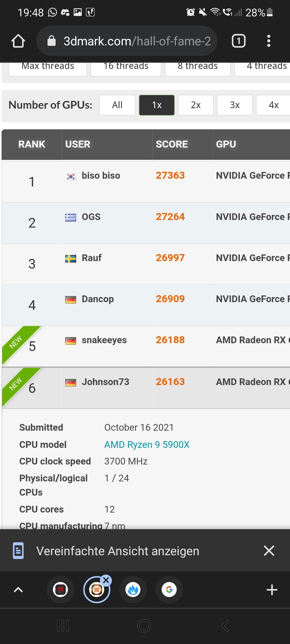Click score 26997
Image resolution: width=290 pixels, height=644 pixels.
click(x=170, y=258)
